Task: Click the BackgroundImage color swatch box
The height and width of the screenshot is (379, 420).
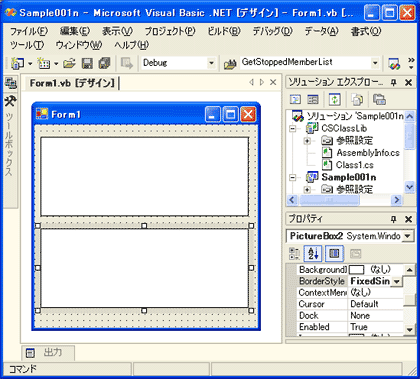Action: point(356,269)
